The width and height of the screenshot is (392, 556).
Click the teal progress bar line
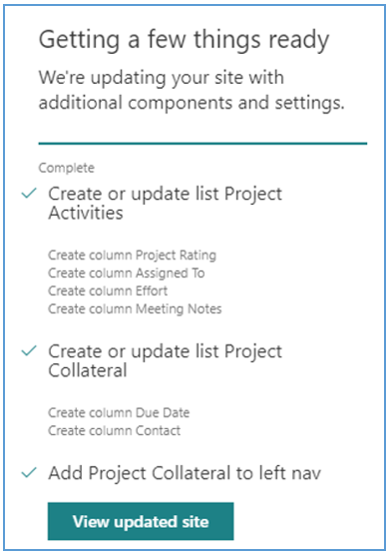pos(202,144)
